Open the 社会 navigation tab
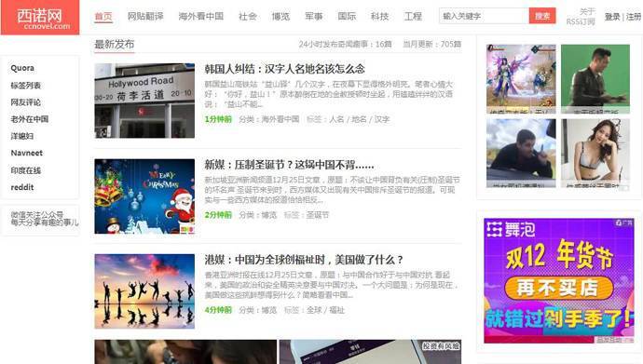This screenshot has height=364, width=643. 248,17
